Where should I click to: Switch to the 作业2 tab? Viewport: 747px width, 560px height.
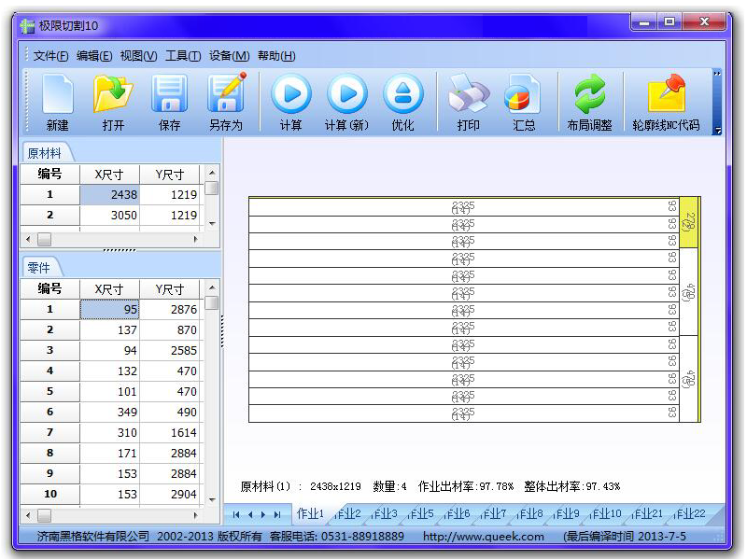tap(347, 514)
